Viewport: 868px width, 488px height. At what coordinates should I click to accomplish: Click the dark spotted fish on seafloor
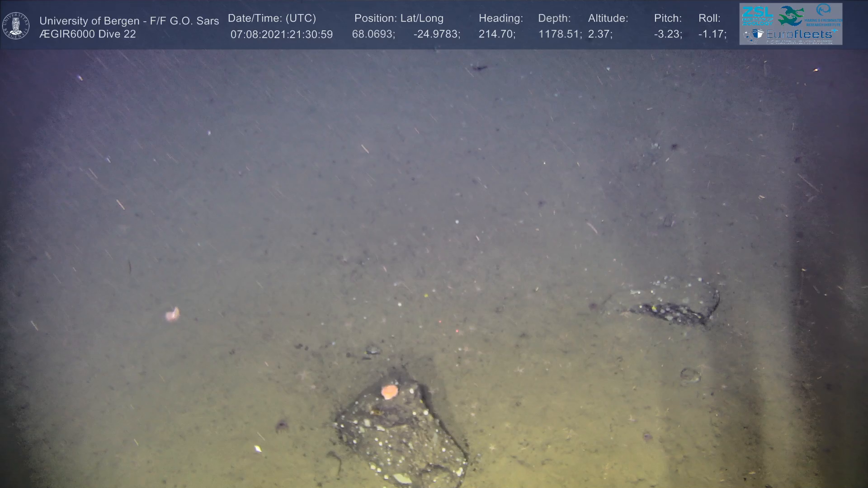(x=670, y=313)
